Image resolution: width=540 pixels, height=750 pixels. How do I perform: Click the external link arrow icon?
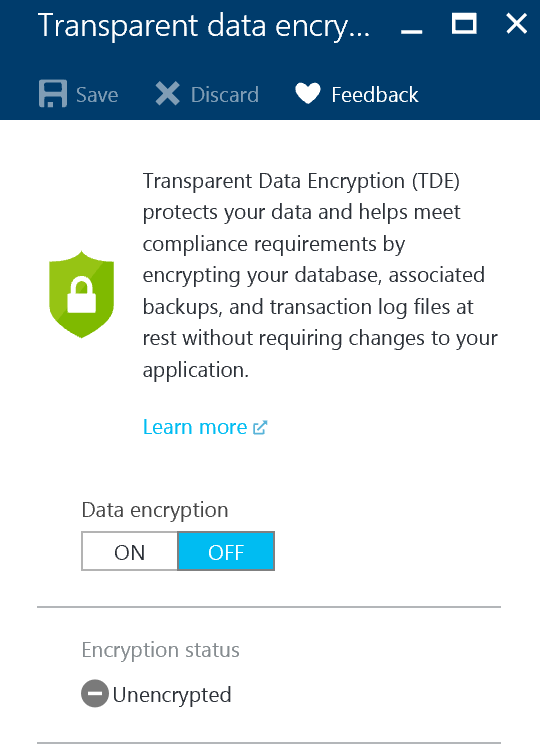pyautogui.click(x=260, y=427)
